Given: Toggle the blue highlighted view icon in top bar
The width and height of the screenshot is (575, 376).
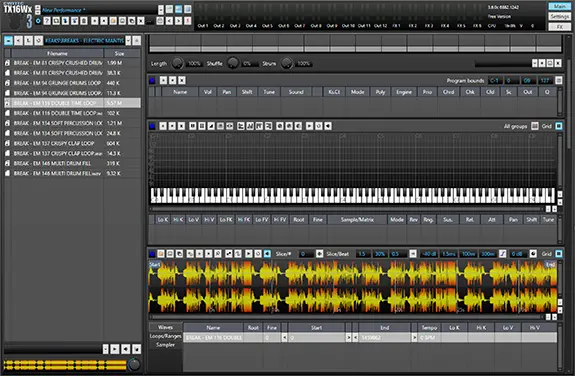Looking at the screenshot, I should 179,9.
